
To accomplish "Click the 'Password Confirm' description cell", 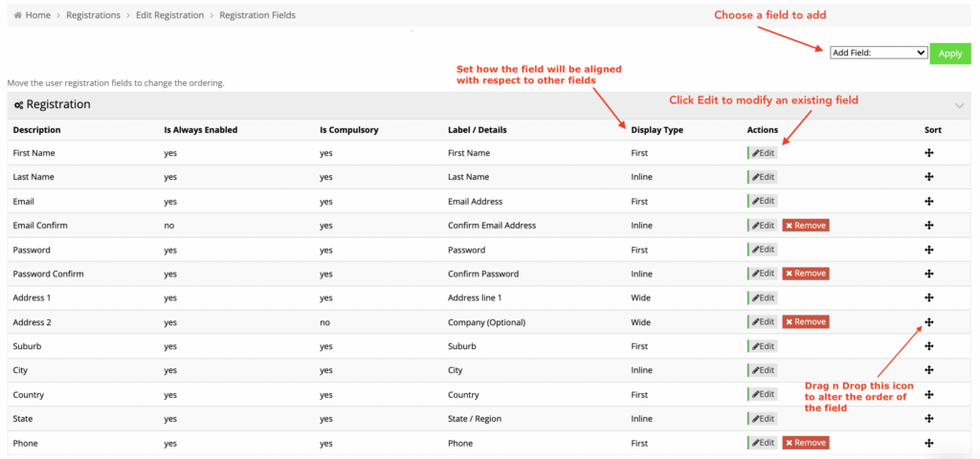I will 48,273.
